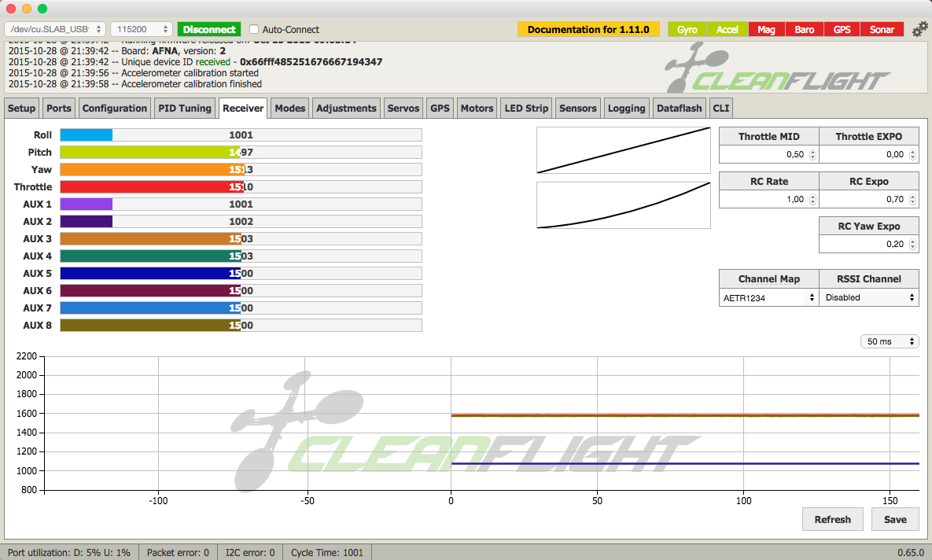Image resolution: width=932 pixels, height=560 pixels.
Task: Open the 115200 baud rate dropdown
Action: tap(142, 29)
